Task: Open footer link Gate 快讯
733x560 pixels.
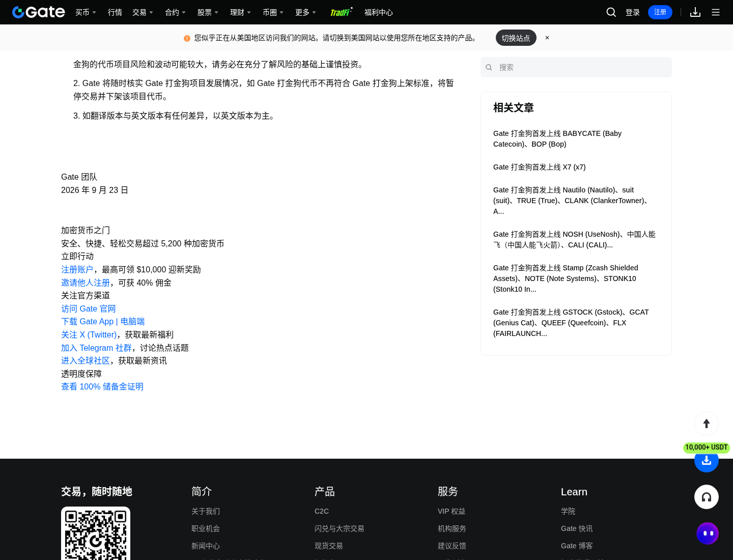Action: point(577,528)
